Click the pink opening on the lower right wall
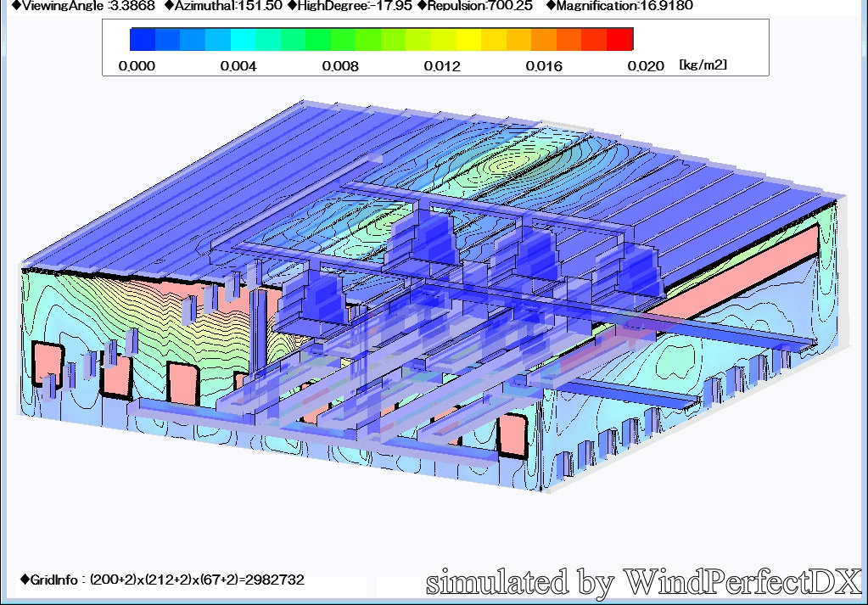 (511, 434)
